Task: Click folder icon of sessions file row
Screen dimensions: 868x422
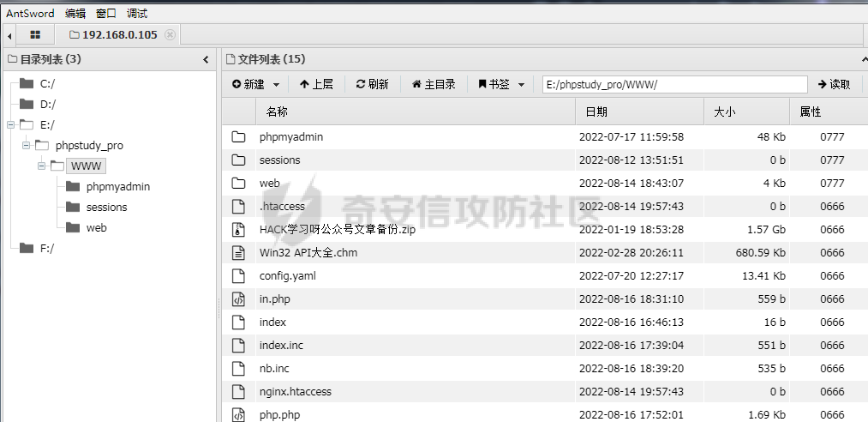Action: [x=238, y=160]
